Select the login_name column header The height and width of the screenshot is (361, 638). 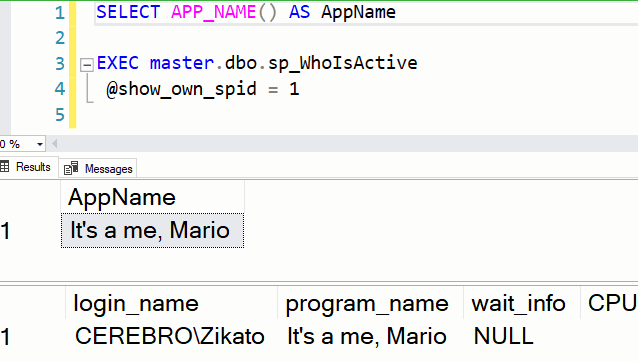[x=171, y=303]
